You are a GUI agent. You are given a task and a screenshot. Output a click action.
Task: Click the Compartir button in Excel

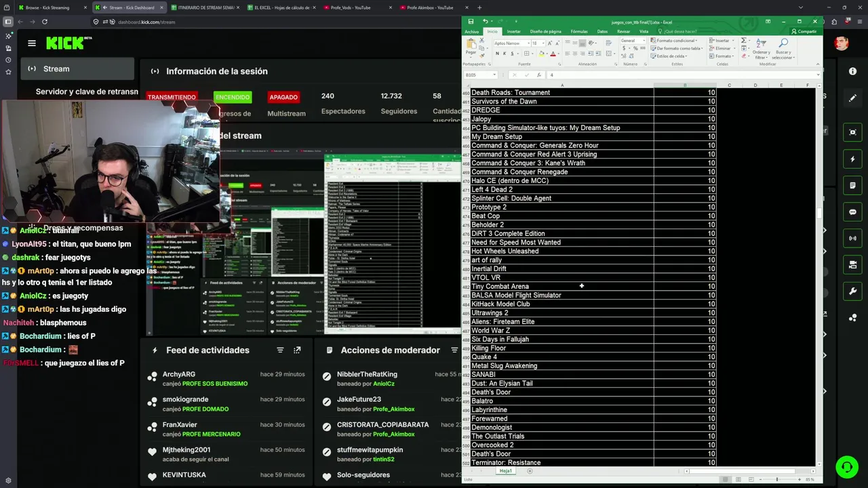pyautogui.click(x=805, y=32)
